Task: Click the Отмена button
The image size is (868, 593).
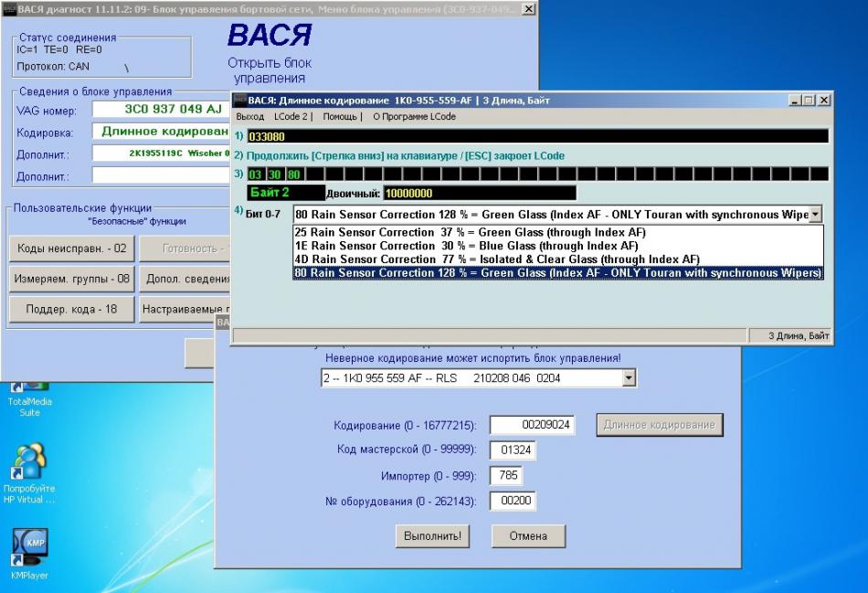Action: coord(528,536)
